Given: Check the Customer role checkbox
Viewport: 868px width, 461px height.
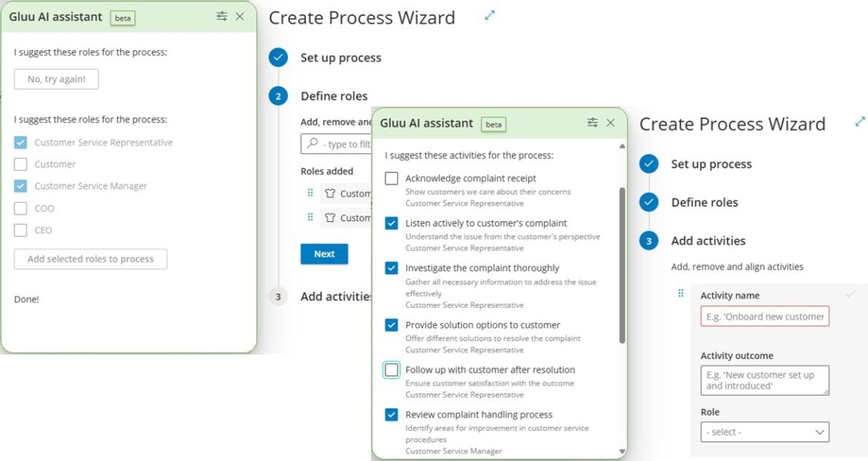Looking at the screenshot, I should click(21, 164).
